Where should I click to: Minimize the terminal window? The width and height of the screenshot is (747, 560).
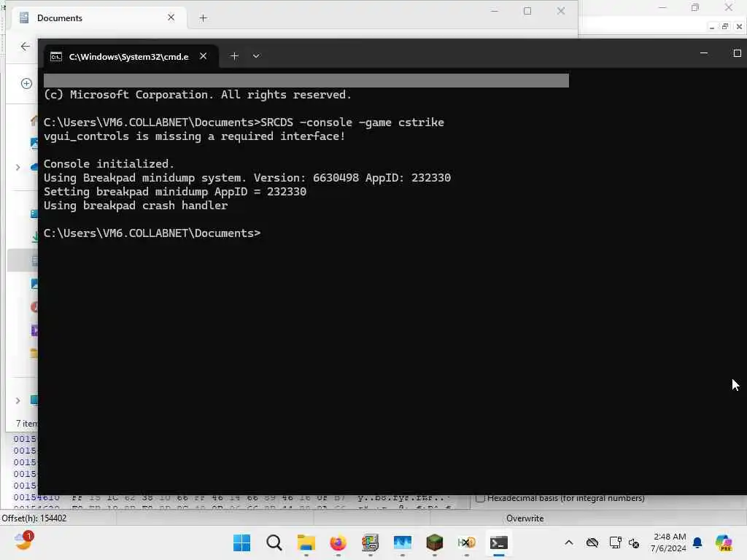tap(704, 53)
